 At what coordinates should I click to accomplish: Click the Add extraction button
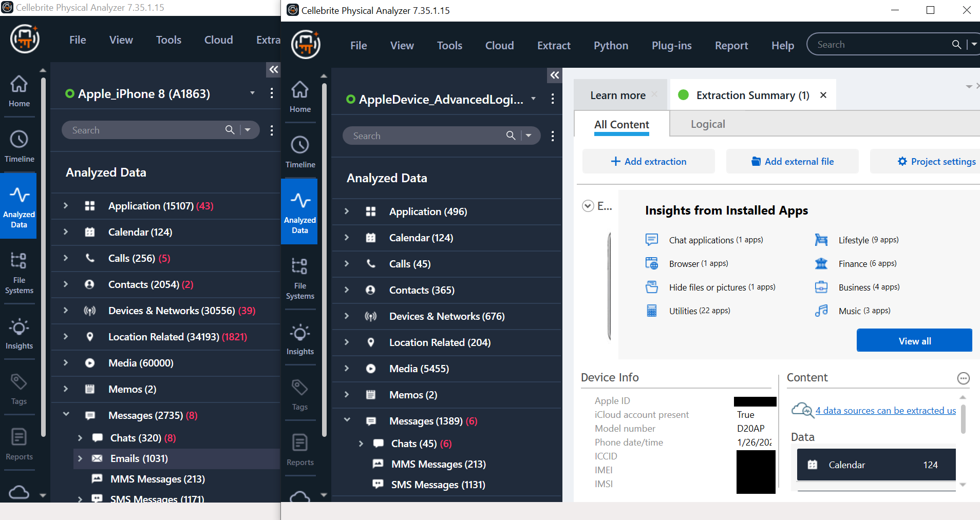648,161
